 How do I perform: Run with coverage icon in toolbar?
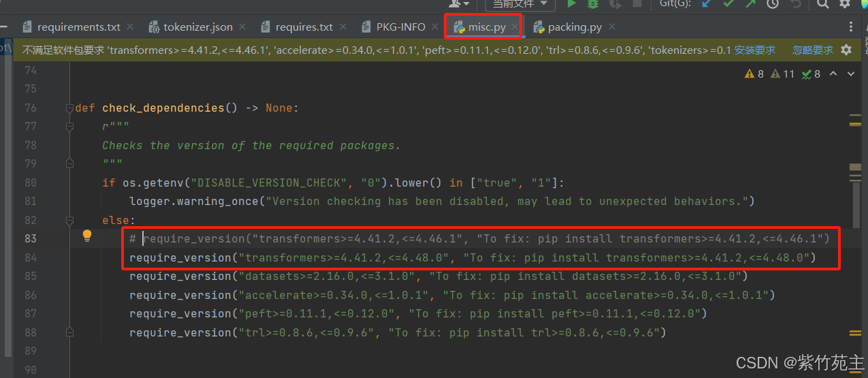[x=615, y=3]
